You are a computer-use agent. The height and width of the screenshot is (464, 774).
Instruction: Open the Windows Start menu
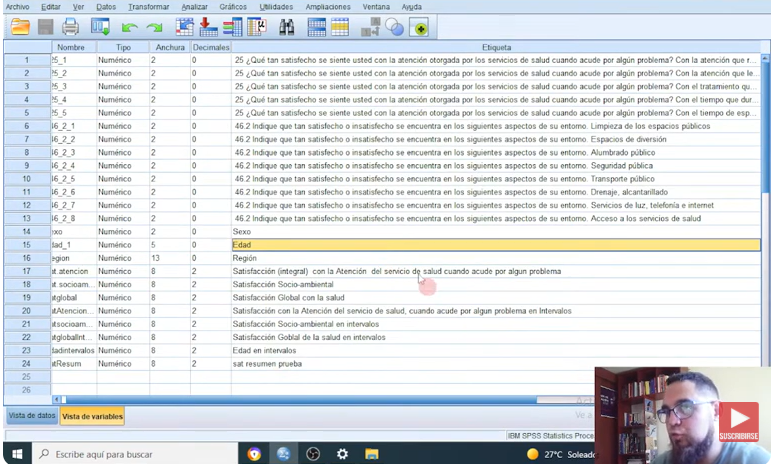click(17, 454)
